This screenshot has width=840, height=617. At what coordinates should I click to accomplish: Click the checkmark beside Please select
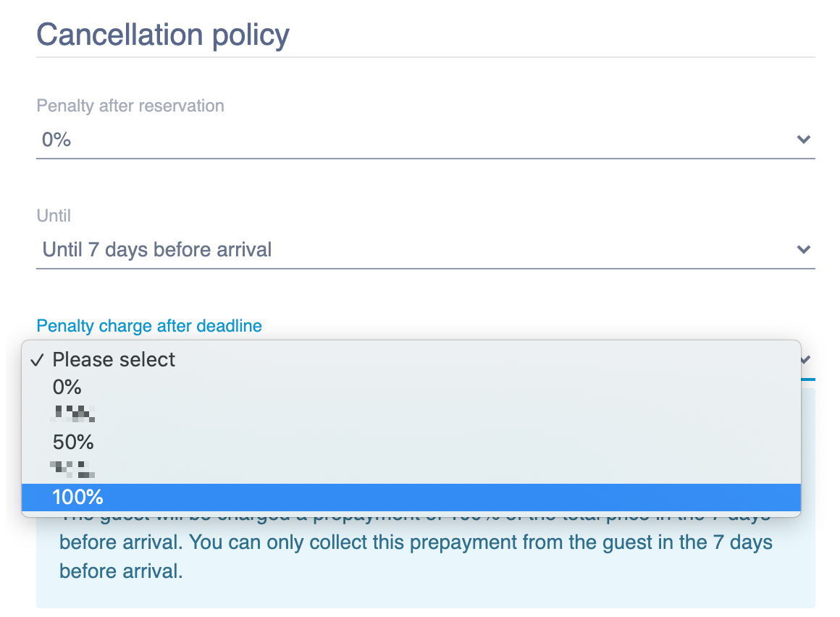[x=39, y=360]
